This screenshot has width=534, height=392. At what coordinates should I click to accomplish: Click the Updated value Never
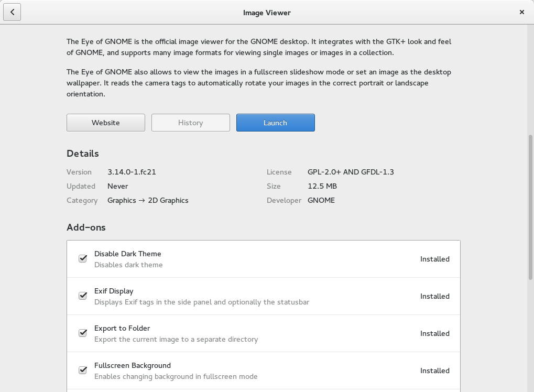coord(118,186)
